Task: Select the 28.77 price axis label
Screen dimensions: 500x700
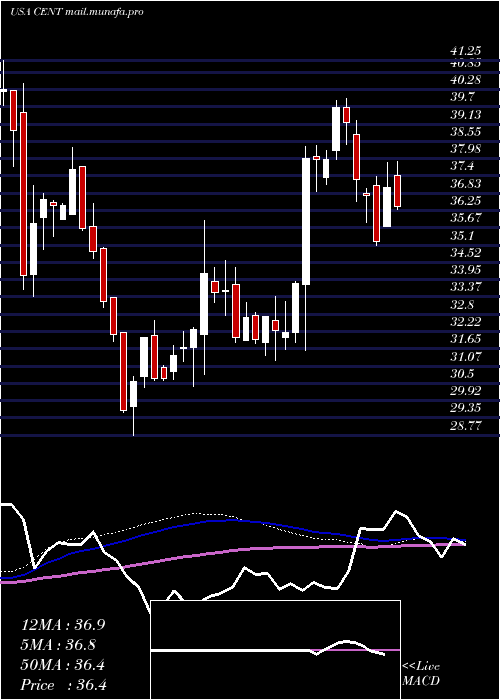Action: (x=465, y=425)
